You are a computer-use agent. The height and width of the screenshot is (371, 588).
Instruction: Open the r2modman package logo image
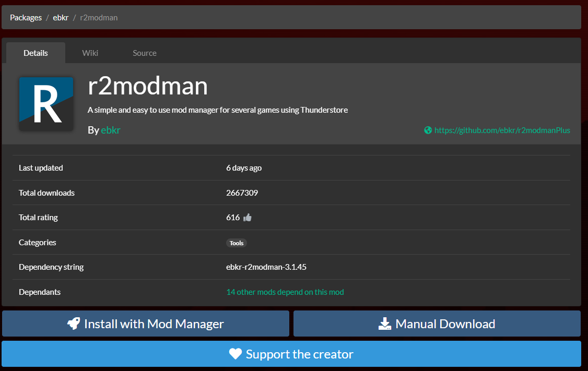pyautogui.click(x=46, y=104)
